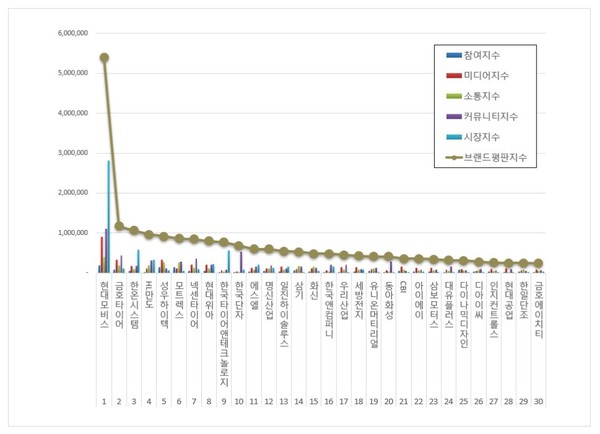This screenshot has width=600, height=434.
Task: Click the highest data point for 현대모비스
Action: (104, 57)
